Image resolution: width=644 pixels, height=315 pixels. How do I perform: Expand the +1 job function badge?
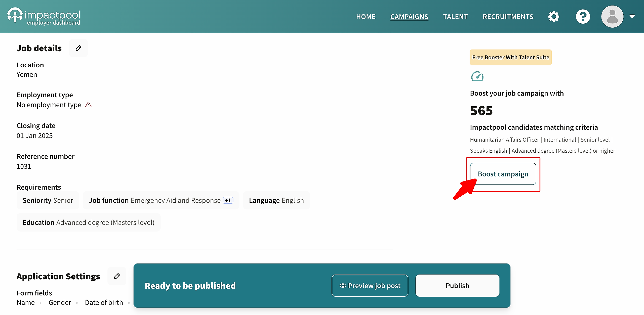pyautogui.click(x=228, y=200)
